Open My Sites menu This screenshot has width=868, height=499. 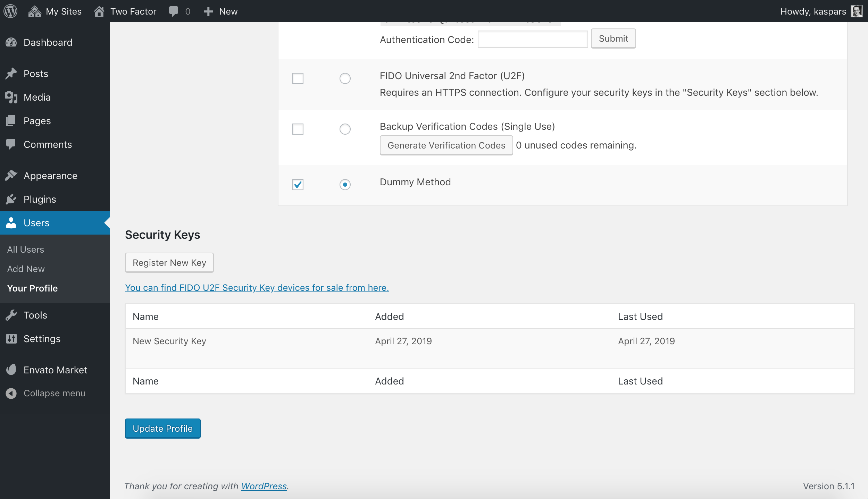(55, 11)
